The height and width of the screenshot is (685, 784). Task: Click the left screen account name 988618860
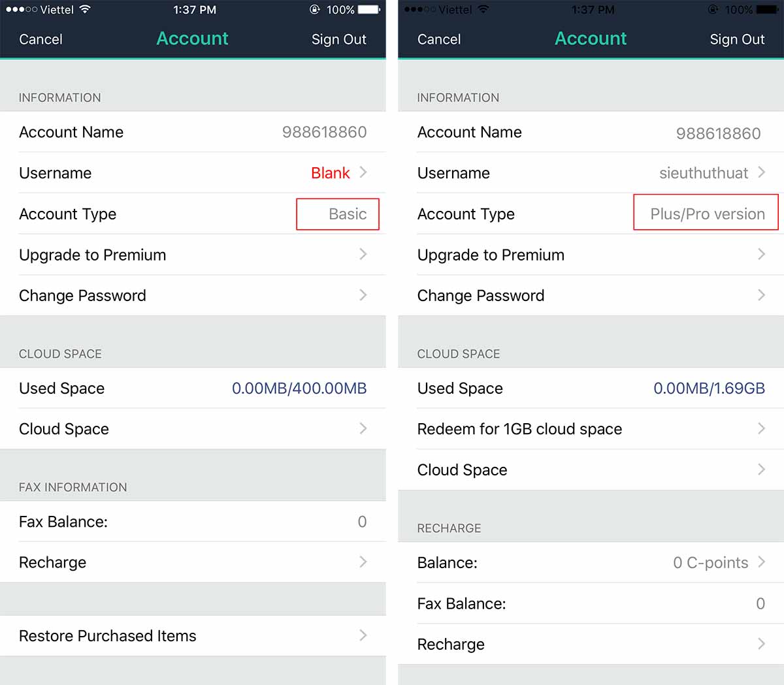pos(324,132)
